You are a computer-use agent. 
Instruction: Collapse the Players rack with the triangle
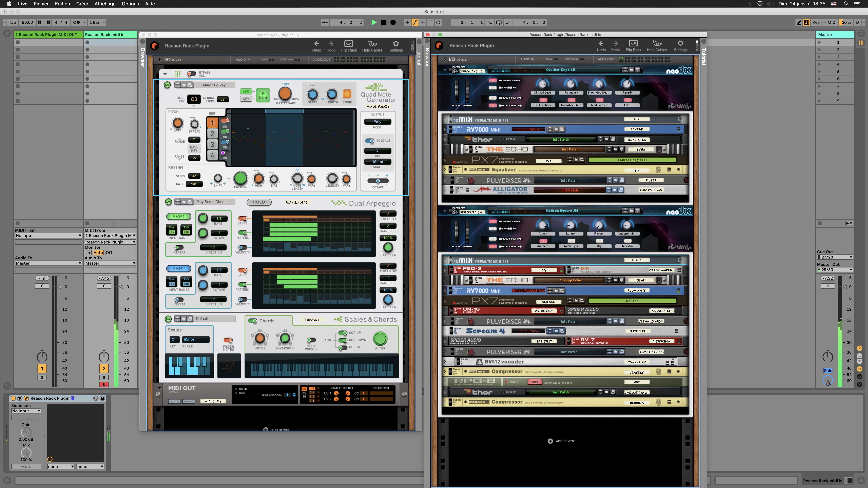[165, 74]
